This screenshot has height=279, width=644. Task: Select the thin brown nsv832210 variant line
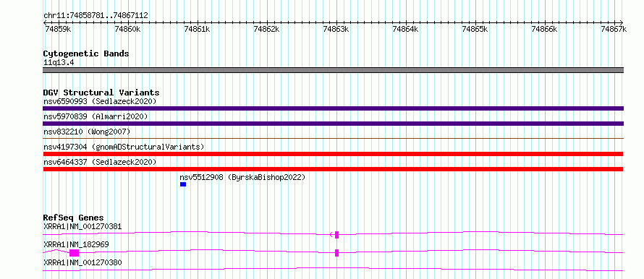pyautogui.click(x=333, y=139)
